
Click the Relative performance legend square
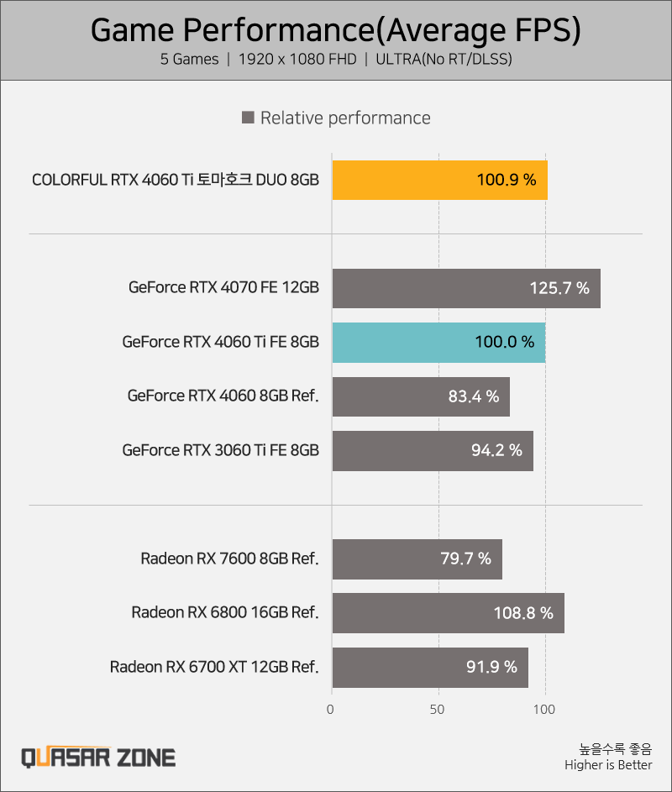pos(248,118)
